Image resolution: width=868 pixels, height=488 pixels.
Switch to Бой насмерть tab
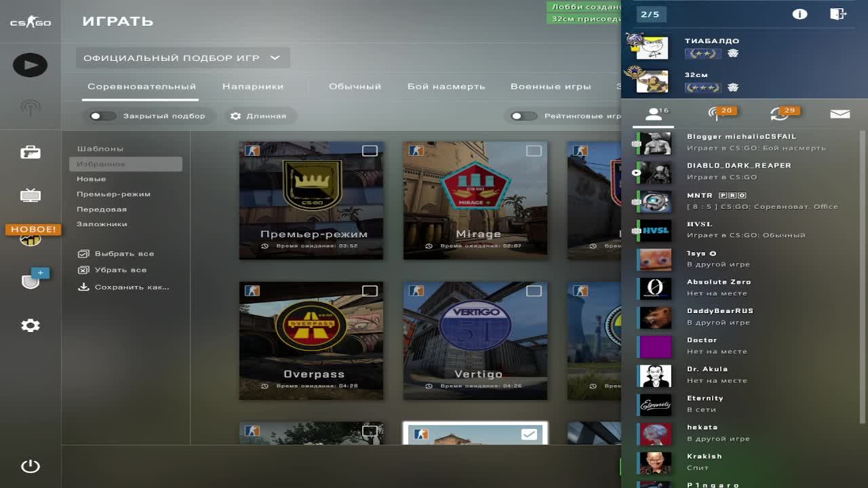click(446, 86)
